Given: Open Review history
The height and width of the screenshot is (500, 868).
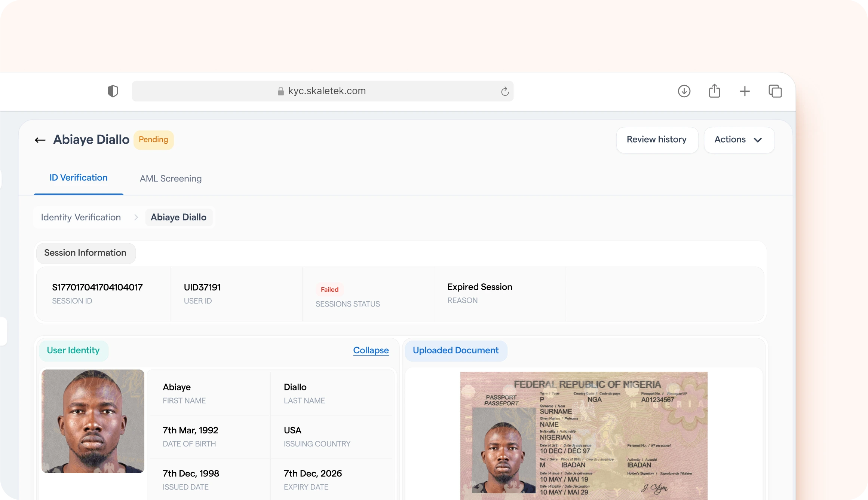Looking at the screenshot, I should pos(657,140).
